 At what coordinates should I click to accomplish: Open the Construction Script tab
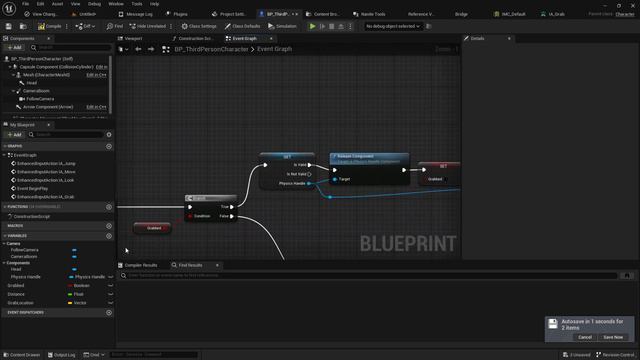tap(193, 38)
